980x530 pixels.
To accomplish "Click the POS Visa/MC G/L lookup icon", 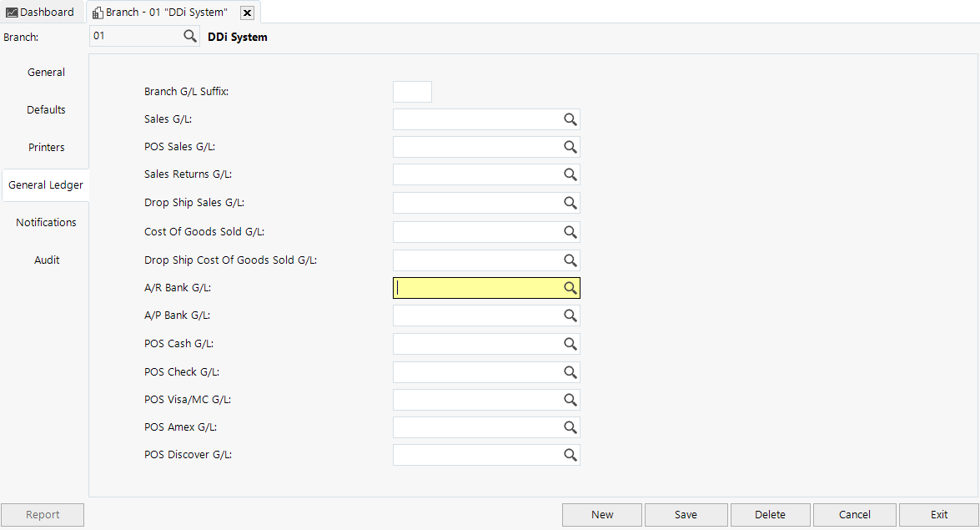I will point(570,399).
